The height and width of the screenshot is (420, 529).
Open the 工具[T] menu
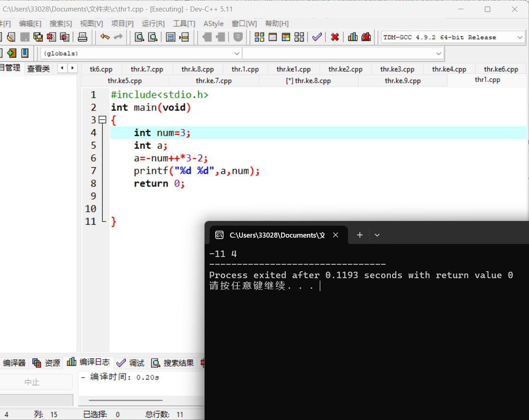pyautogui.click(x=184, y=23)
